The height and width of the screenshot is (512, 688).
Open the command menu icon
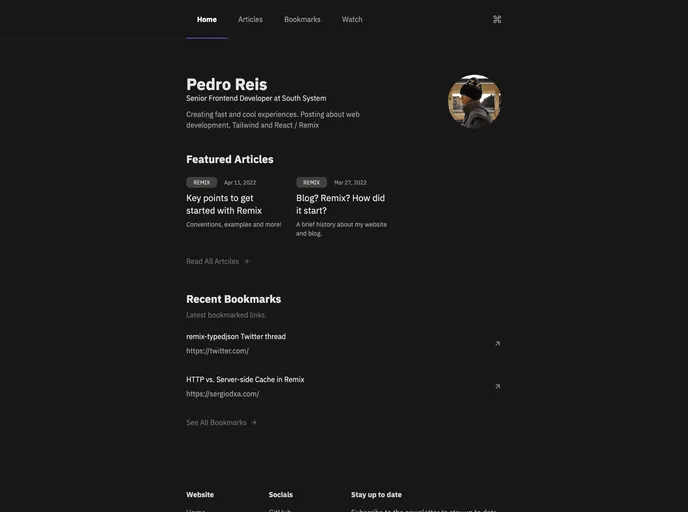[x=497, y=19]
